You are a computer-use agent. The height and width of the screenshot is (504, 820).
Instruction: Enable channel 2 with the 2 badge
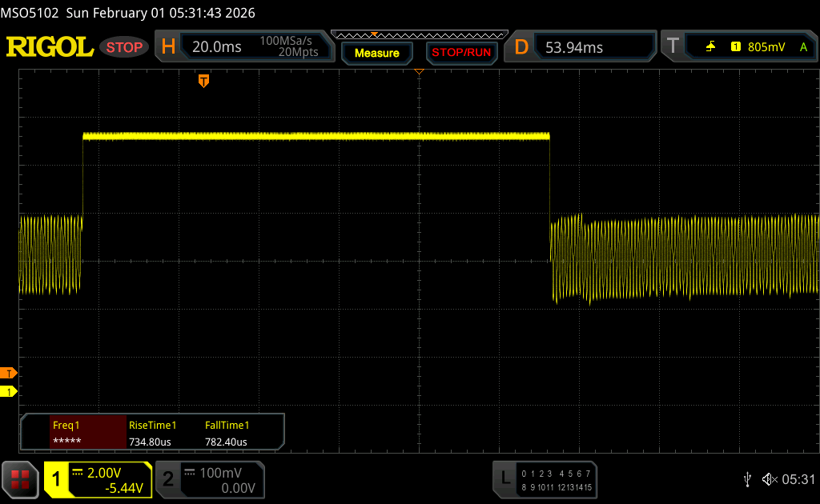pos(168,479)
